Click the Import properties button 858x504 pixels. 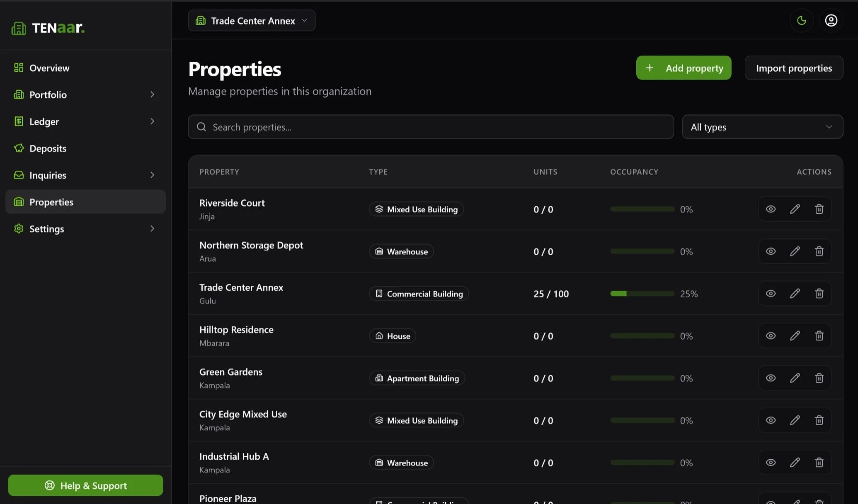(x=793, y=68)
